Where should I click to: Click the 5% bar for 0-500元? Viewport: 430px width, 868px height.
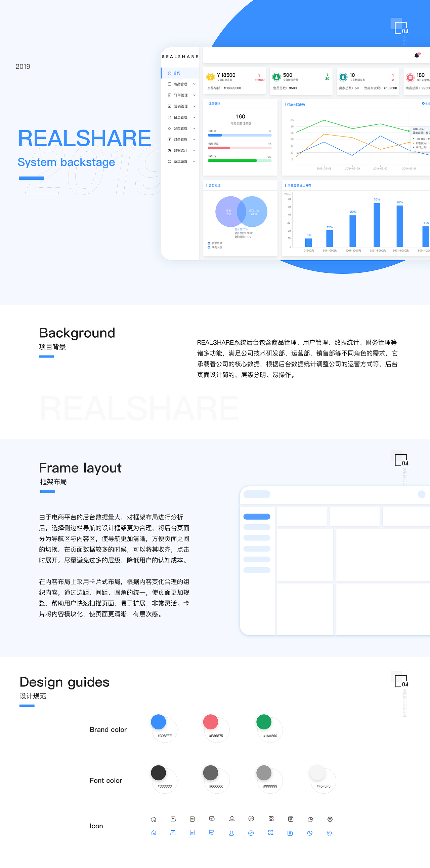pos(308,243)
